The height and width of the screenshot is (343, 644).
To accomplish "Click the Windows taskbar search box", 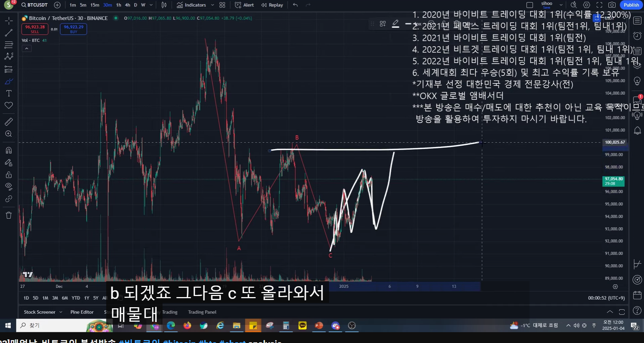I will click(65, 325).
